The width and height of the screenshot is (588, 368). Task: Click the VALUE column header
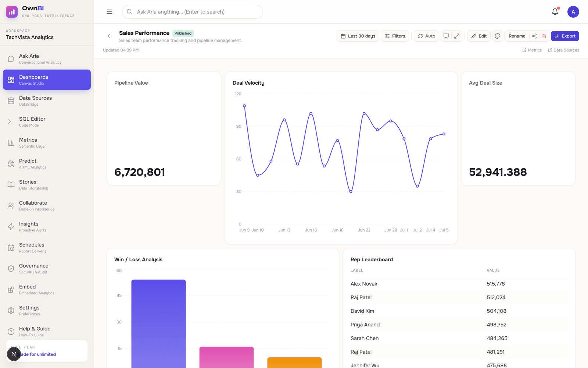click(493, 270)
